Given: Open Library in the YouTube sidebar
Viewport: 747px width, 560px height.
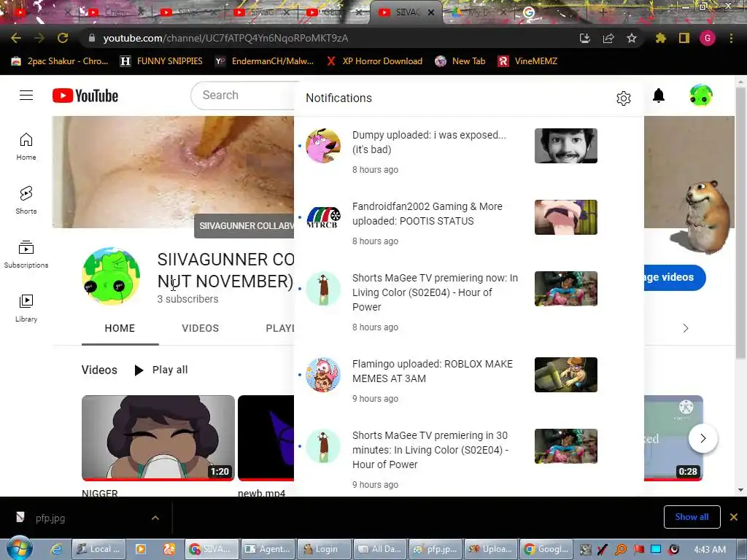Looking at the screenshot, I should [x=26, y=308].
